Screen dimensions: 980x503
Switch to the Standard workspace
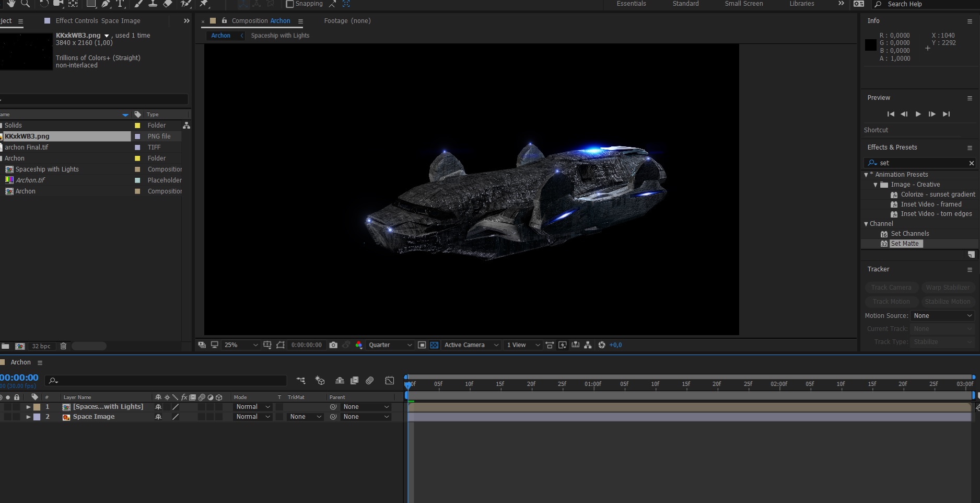click(685, 4)
